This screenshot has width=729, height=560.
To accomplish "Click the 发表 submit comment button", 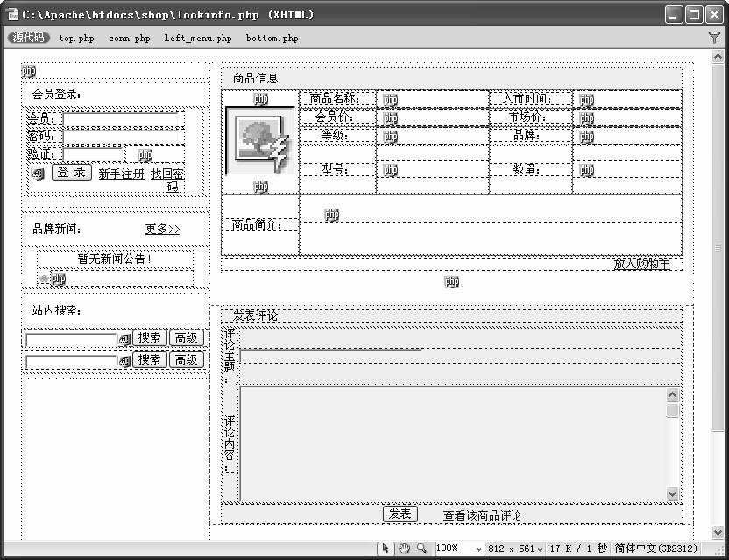I will 400,514.
